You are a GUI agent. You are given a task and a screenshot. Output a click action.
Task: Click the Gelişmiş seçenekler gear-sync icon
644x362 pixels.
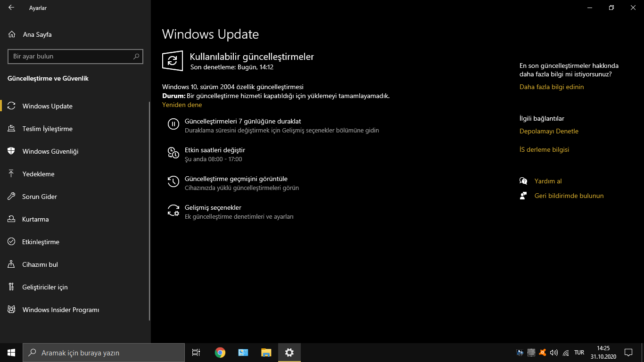pos(173,210)
